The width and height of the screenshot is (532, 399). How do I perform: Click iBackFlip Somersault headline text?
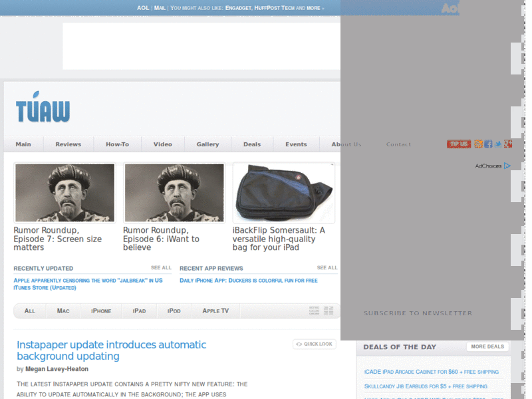[x=279, y=239]
